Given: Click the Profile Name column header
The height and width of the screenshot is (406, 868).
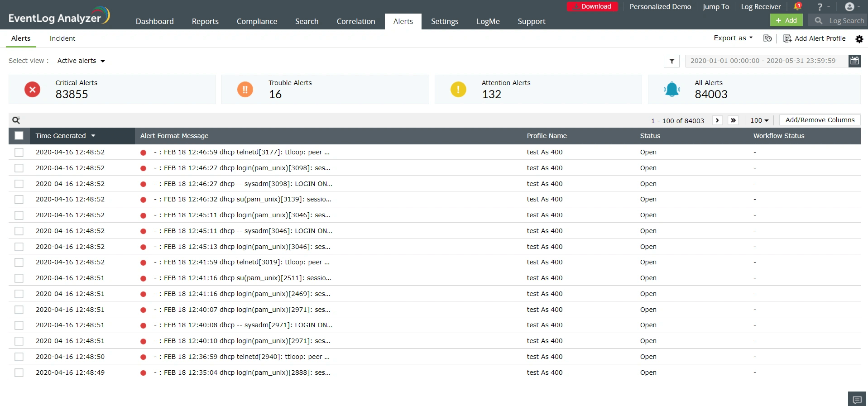Looking at the screenshot, I should (547, 136).
